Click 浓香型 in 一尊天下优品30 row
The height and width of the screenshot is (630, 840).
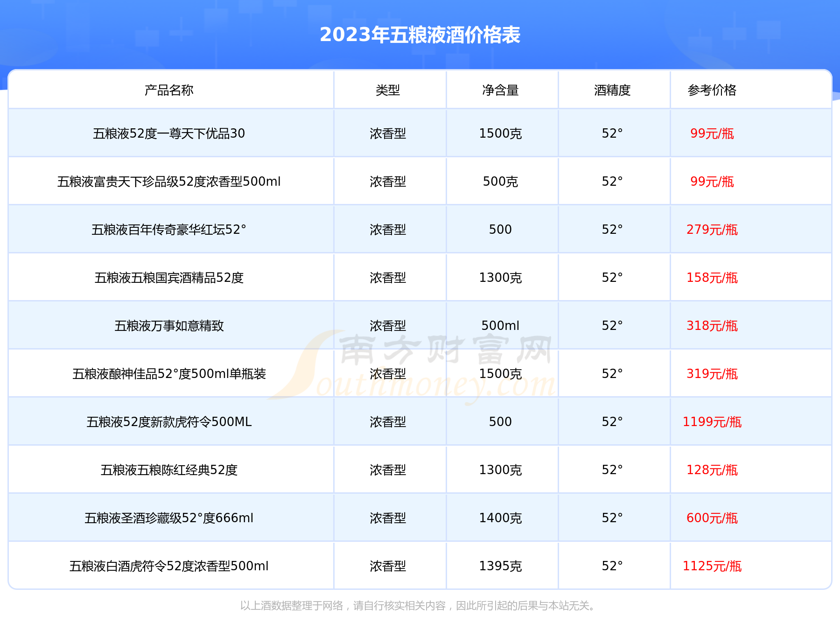click(x=388, y=133)
